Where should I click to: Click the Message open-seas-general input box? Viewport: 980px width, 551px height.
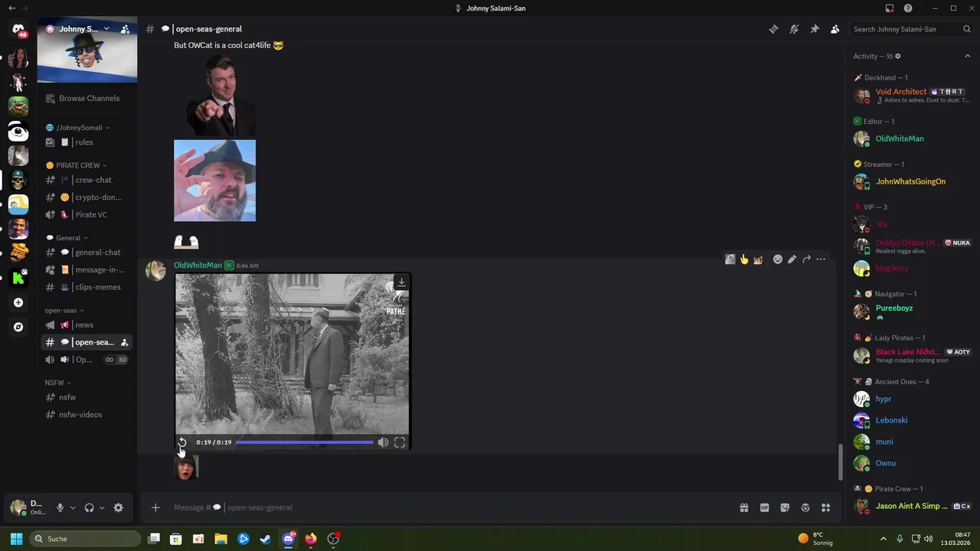click(452, 507)
